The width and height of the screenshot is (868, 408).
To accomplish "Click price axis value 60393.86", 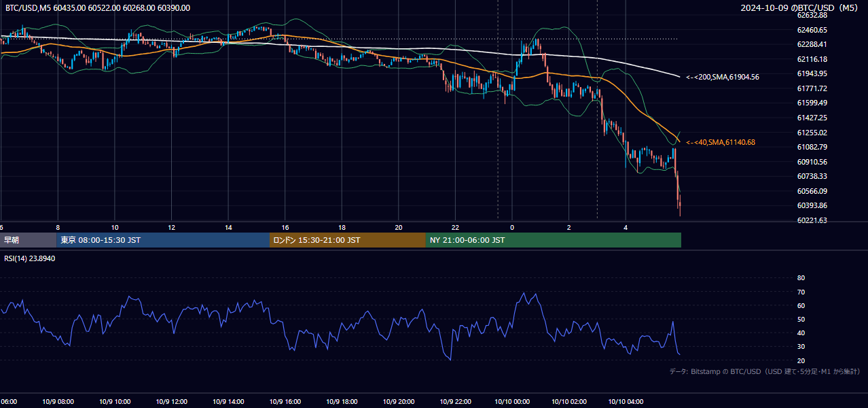I will [812, 205].
